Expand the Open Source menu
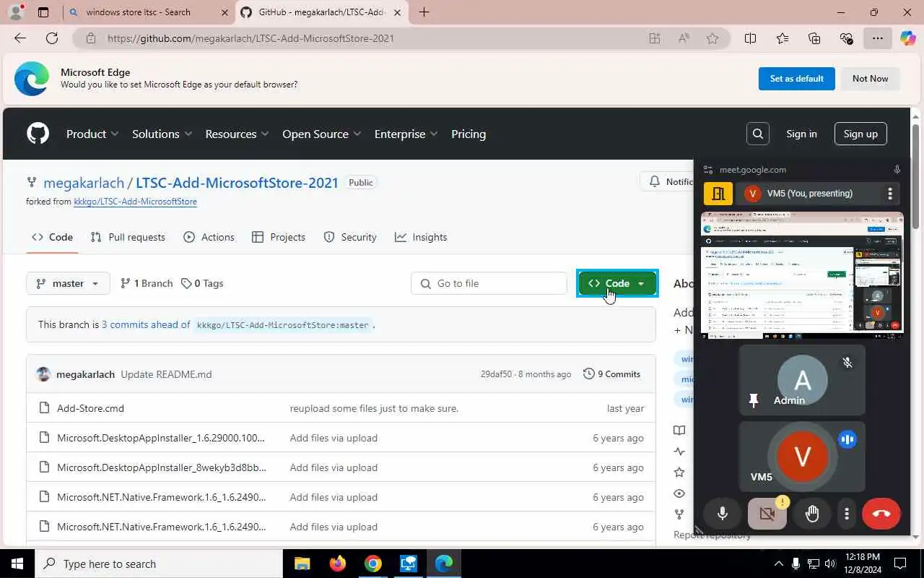 322,134
